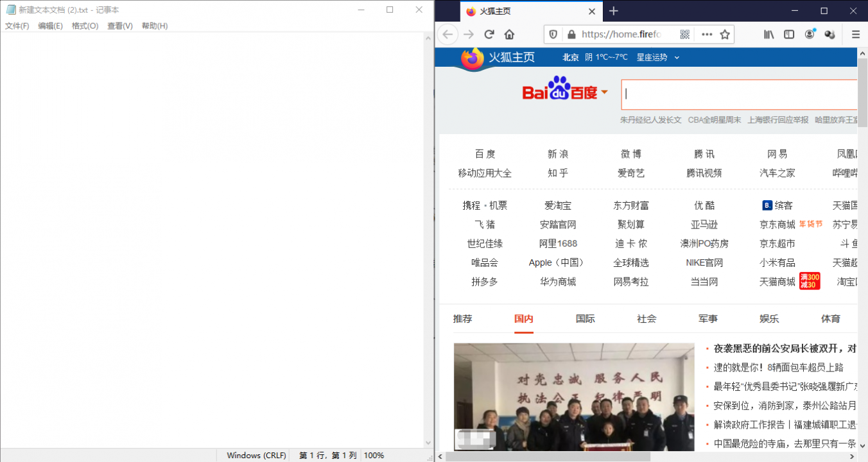Click the news group photo thumbnail

pos(574,397)
